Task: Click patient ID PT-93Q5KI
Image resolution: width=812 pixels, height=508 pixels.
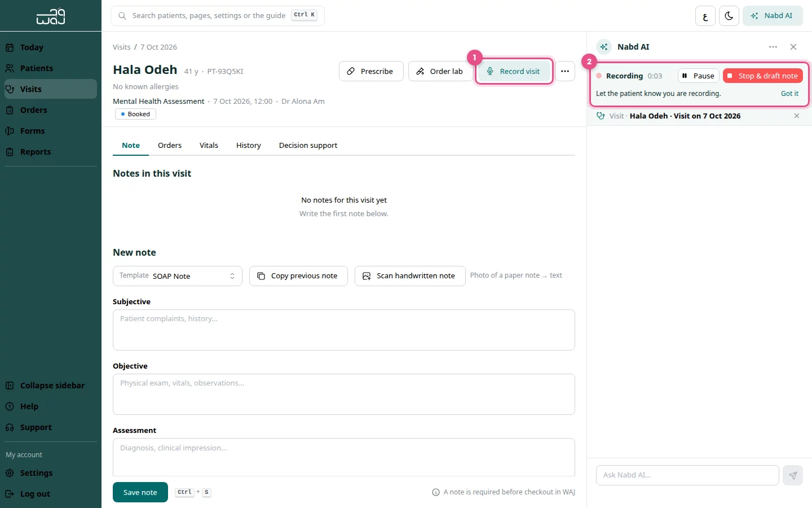Action: (x=225, y=71)
